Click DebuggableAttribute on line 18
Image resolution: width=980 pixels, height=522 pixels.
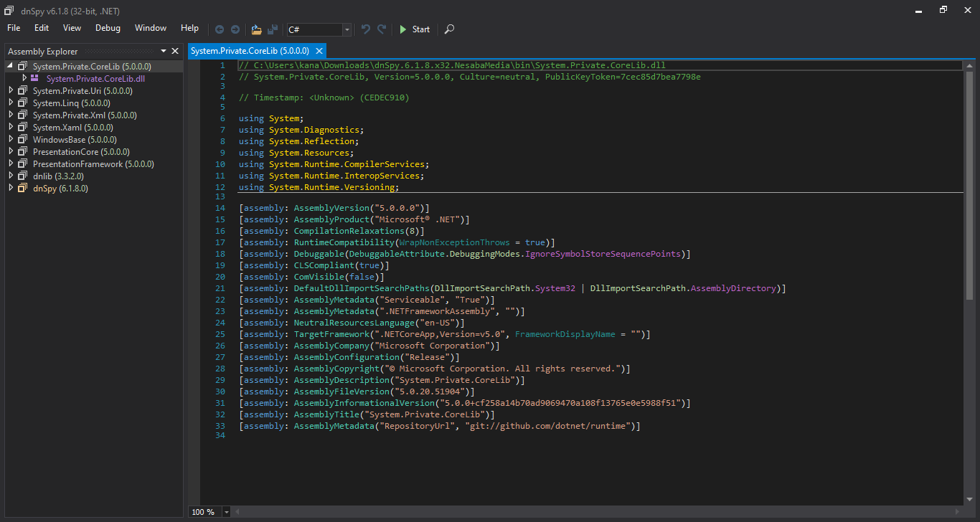point(399,254)
